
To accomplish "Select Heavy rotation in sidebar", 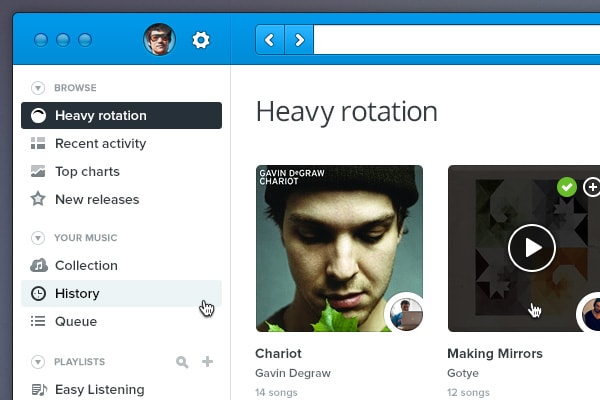I will pyautogui.click(x=121, y=116).
